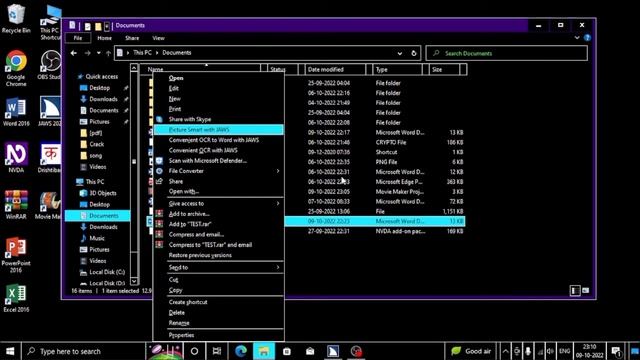640x360 pixels.
Task: Open the Movie Maker desktop icon
Action: pos(50,204)
